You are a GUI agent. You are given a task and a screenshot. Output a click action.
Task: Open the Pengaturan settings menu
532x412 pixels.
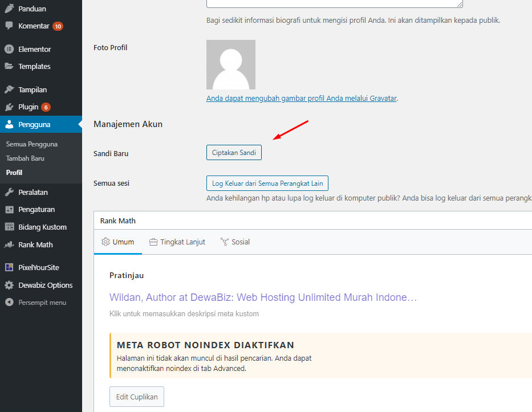36,209
